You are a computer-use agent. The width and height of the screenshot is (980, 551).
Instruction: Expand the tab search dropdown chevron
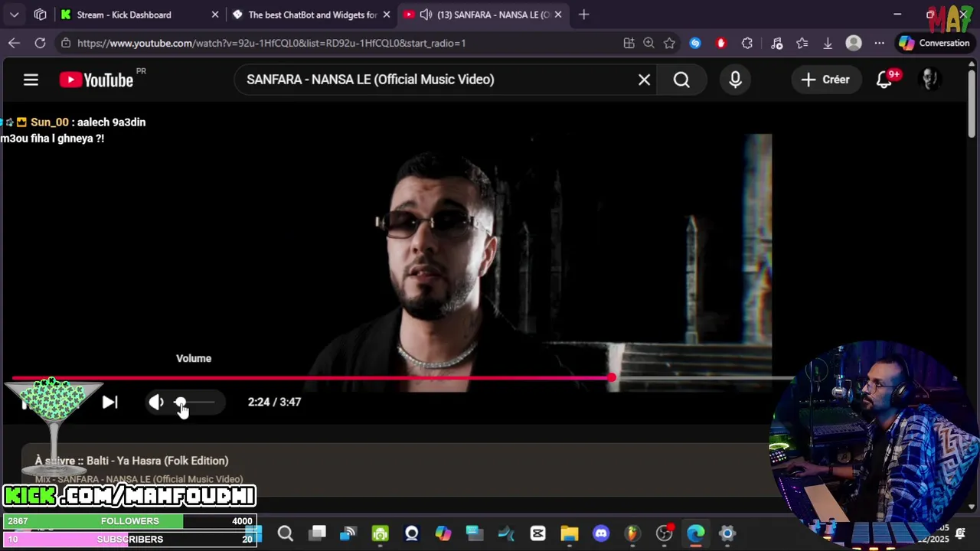pyautogui.click(x=15, y=15)
